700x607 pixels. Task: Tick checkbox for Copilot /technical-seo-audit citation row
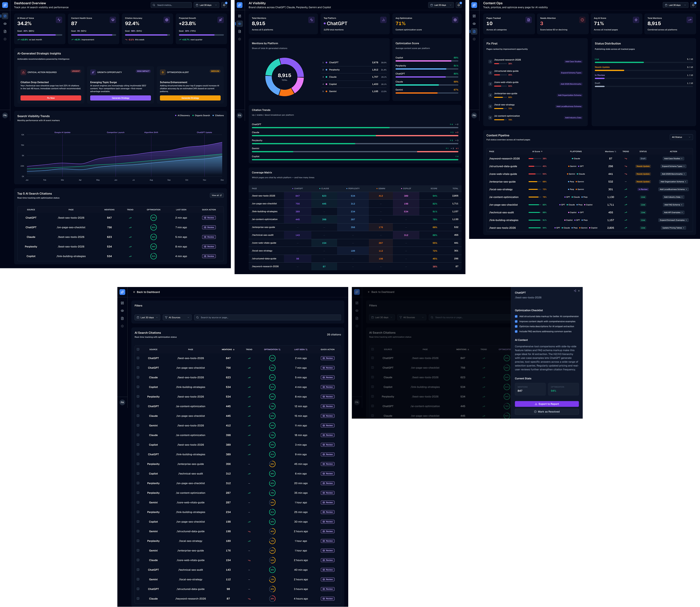[x=138, y=474]
